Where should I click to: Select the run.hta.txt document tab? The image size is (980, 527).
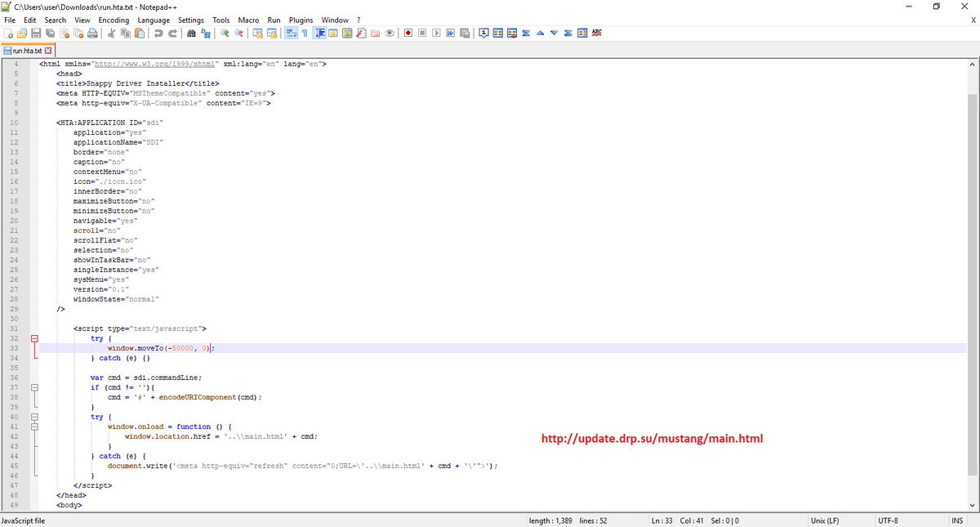[x=27, y=51]
